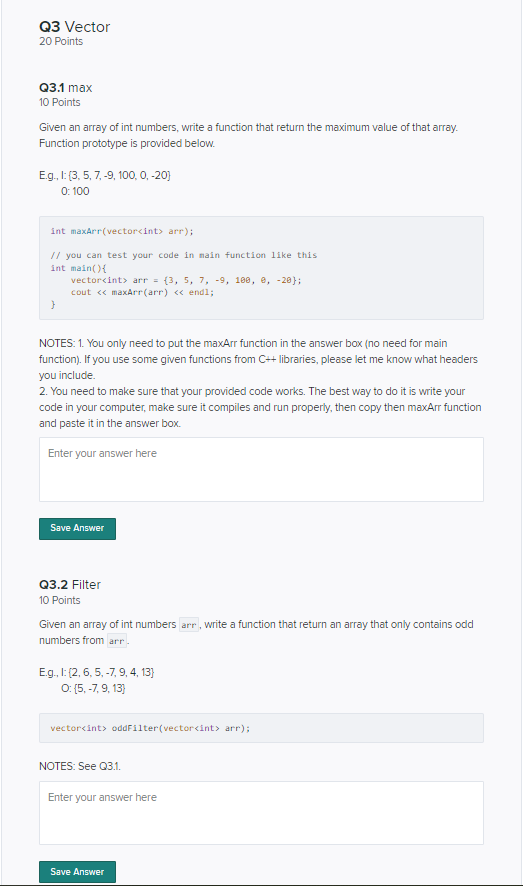Screen dimensions: 523x886
Task: Click the '10 Points' label under Q3.1 max
Action: 60,102
